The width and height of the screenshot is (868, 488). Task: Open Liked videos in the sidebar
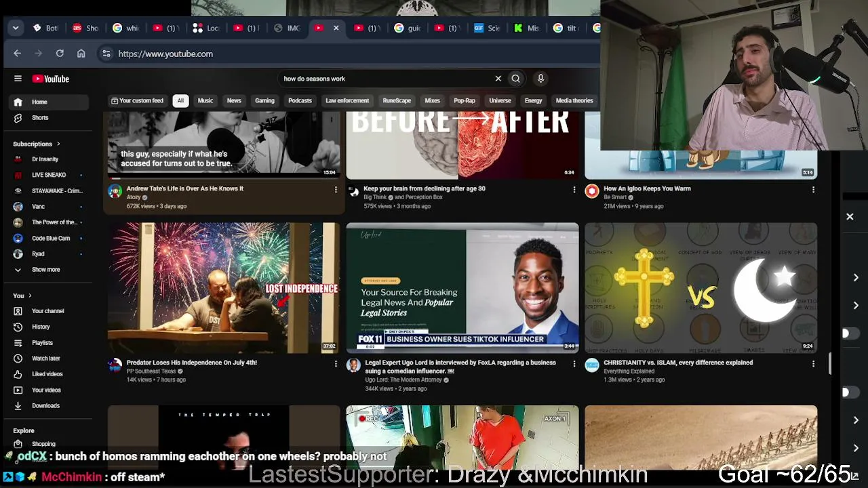click(46, 374)
